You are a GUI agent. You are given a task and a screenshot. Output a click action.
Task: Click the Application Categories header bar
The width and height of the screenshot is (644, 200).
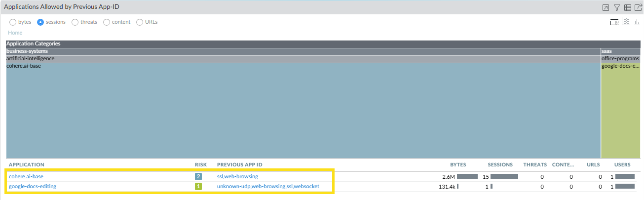click(322, 44)
